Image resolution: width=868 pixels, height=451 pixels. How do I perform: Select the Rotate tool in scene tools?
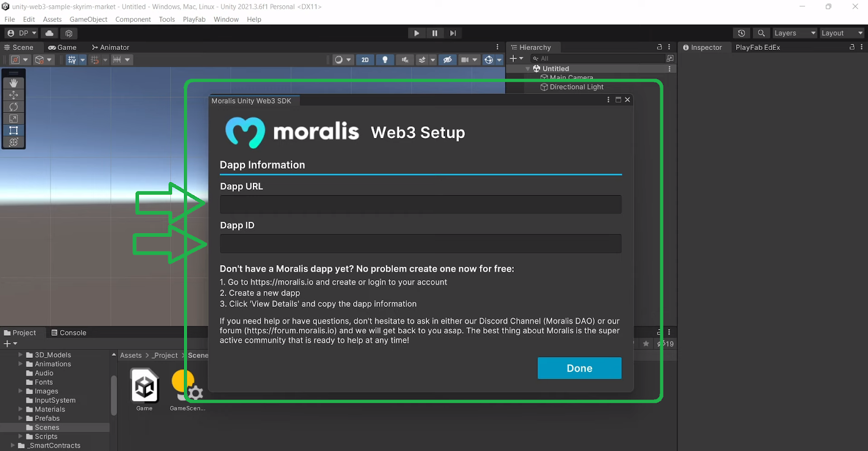point(14,107)
